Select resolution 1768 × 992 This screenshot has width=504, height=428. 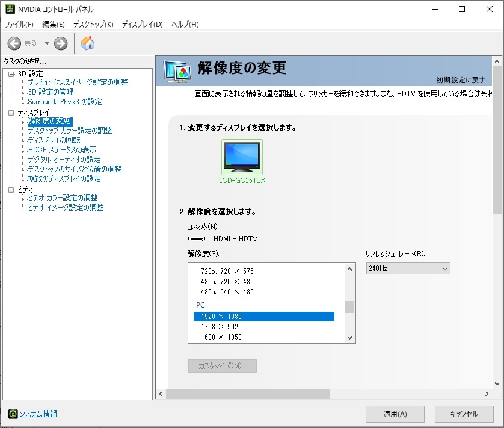[220, 327]
